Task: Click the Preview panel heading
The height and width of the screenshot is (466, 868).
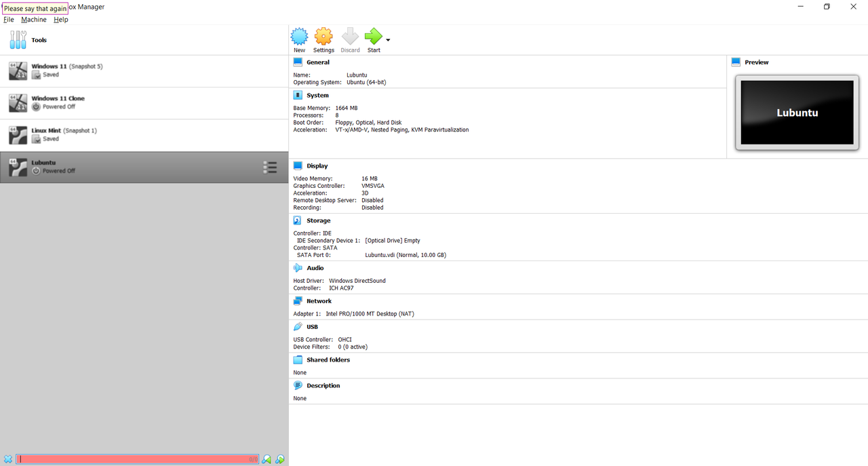Action: pyautogui.click(x=757, y=62)
